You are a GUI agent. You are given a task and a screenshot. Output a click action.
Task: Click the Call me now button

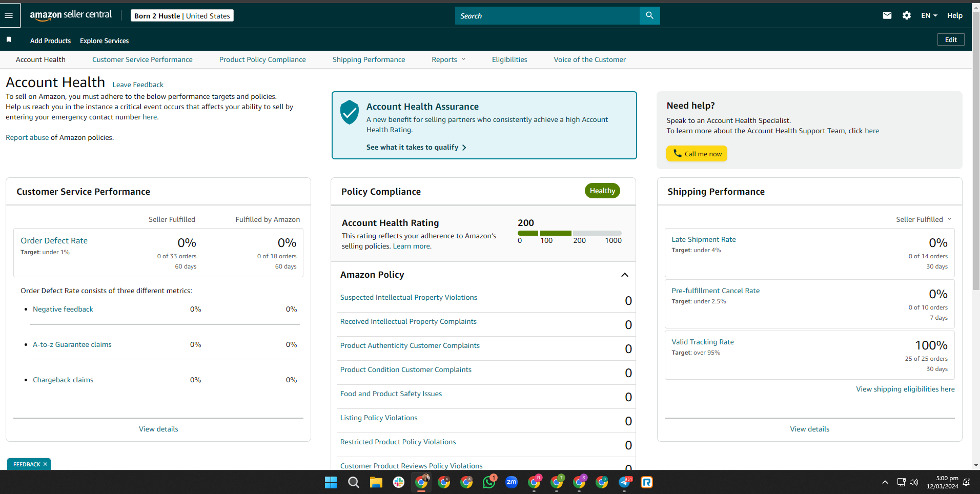(697, 154)
